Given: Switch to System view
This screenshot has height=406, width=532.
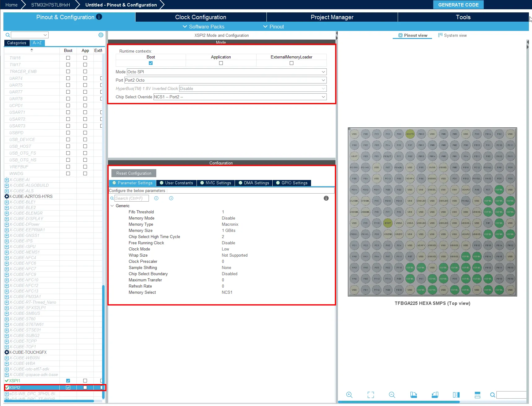Looking at the screenshot, I should [452, 35].
